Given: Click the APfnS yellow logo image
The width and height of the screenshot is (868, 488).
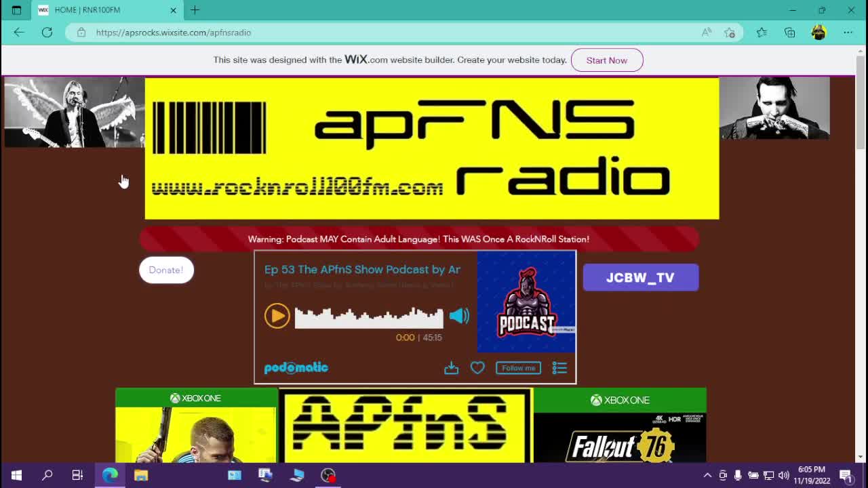Looking at the screenshot, I should tap(406, 426).
